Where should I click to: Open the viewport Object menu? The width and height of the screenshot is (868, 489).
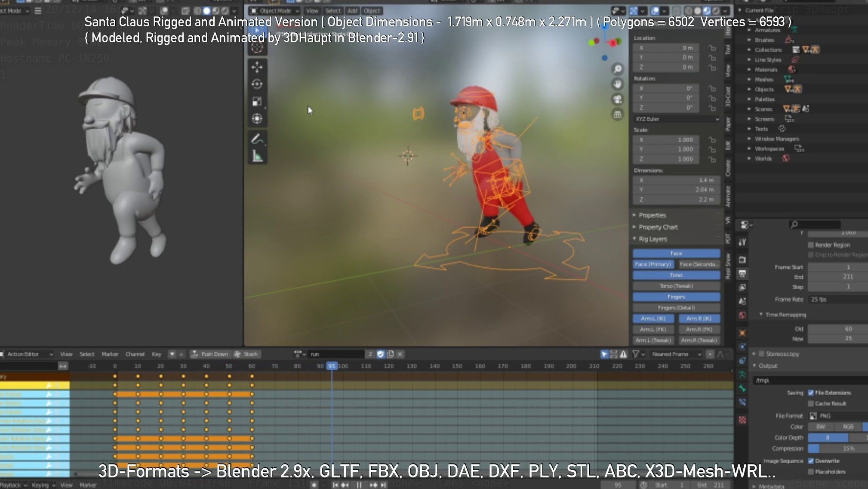tap(372, 11)
